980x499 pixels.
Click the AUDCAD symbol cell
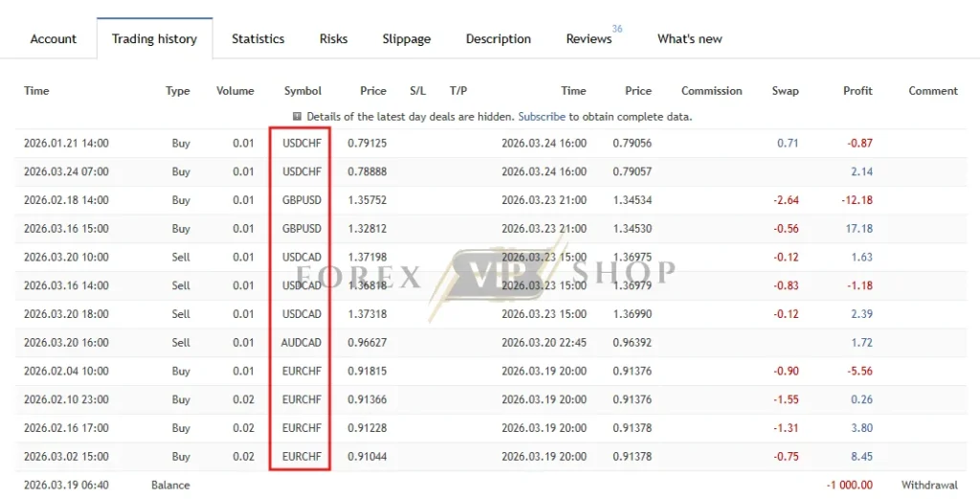(x=301, y=343)
